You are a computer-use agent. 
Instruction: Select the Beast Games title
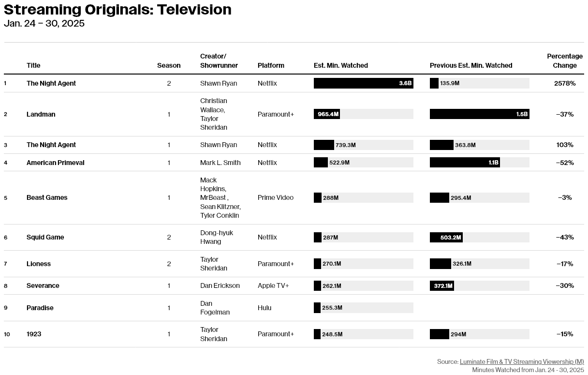[x=47, y=197]
